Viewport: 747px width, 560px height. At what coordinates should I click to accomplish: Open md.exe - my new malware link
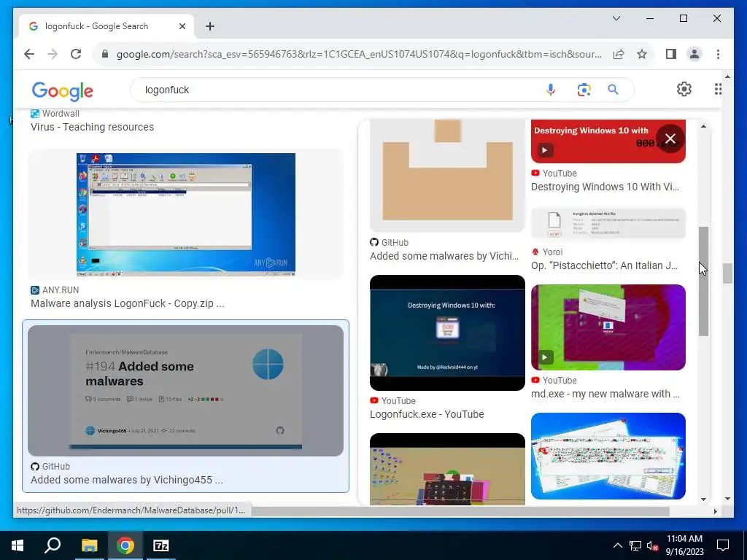point(605,394)
